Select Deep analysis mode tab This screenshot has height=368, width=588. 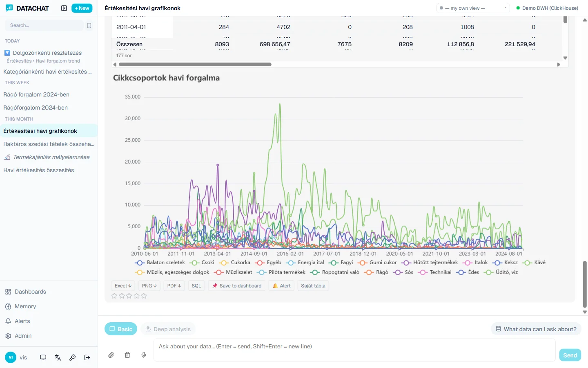168,329
